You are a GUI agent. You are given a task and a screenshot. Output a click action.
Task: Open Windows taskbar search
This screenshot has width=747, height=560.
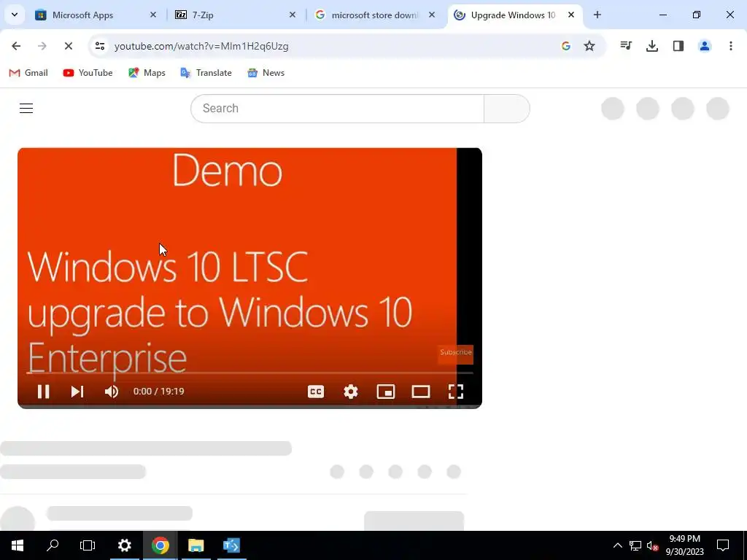[53, 545]
